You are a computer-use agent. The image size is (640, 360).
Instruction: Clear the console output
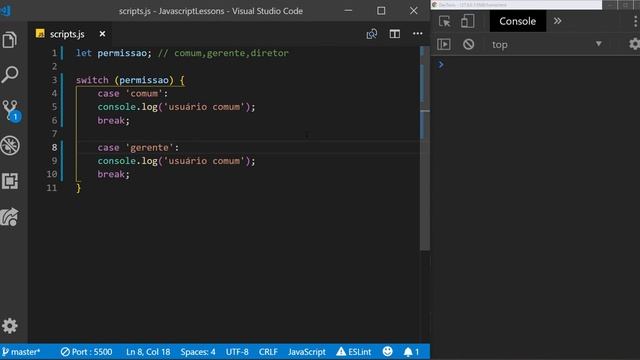pos(469,44)
